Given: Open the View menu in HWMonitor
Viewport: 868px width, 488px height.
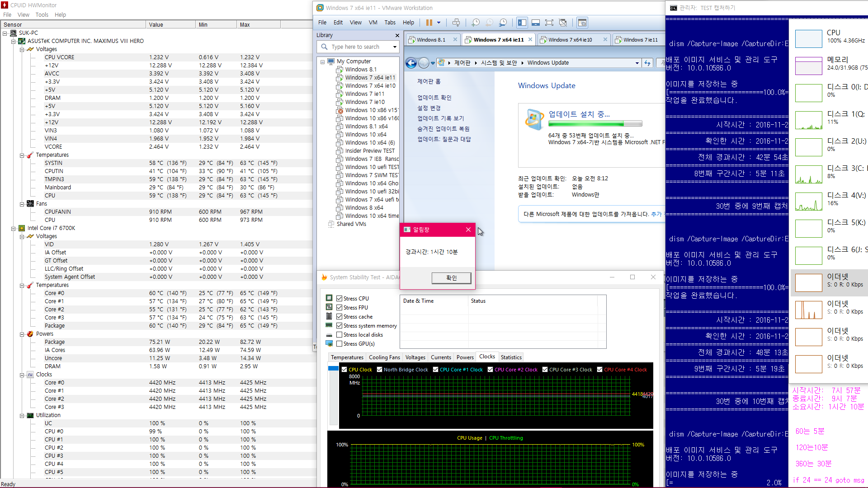Looking at the screenshot, I should 24,14.
